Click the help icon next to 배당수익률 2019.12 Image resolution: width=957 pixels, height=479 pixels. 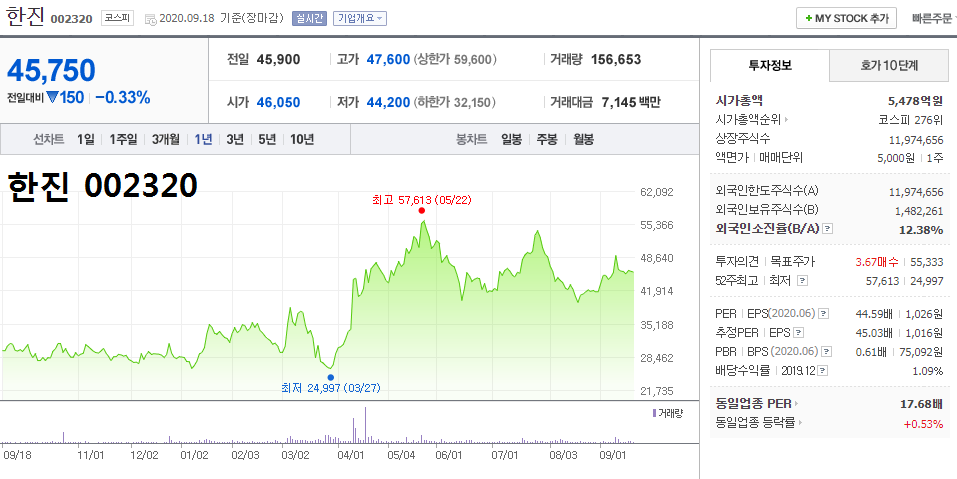click(x=823, y=370)
